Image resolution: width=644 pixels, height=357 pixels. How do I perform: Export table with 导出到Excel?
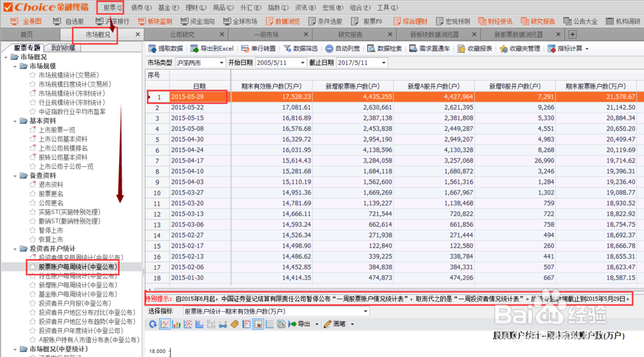tap(212, 48)
